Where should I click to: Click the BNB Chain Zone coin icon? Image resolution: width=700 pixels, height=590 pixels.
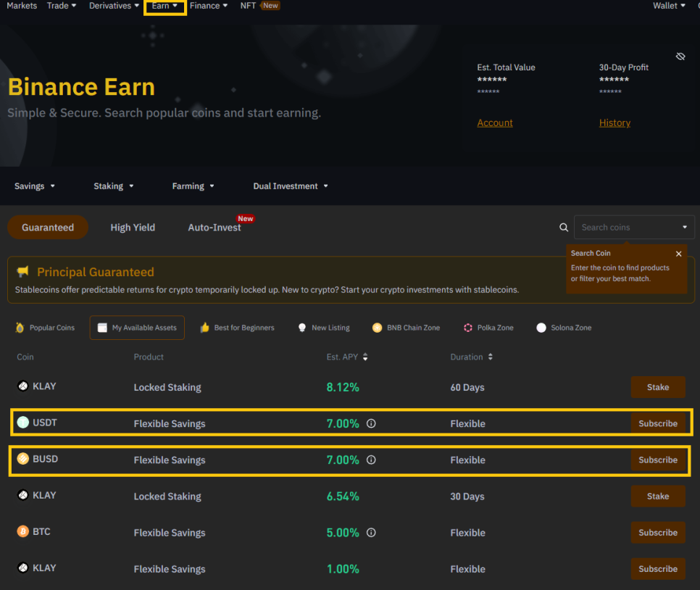(378, 328)
